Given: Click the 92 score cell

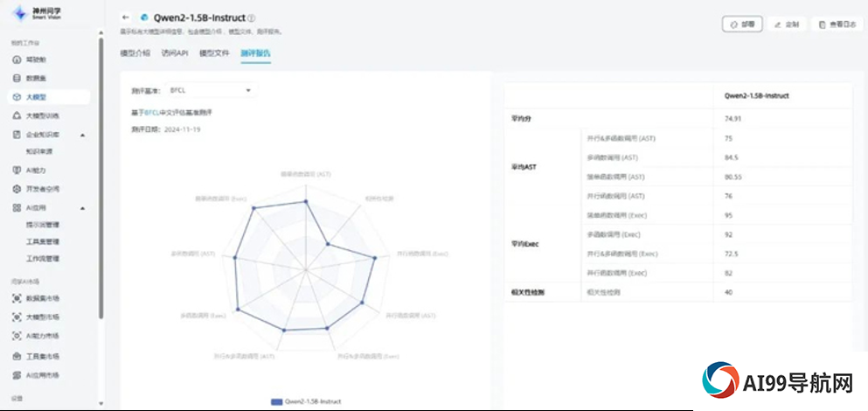Looking at the screenshot, I should click(x=783, y=234).
